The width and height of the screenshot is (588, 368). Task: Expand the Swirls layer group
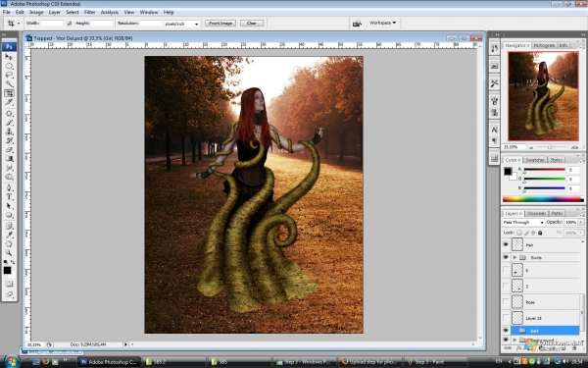514,257
